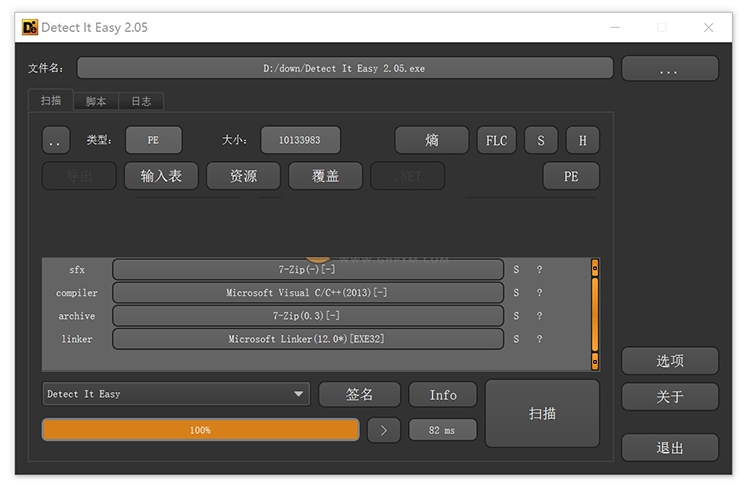Click the arrow button next to progress bar
This screenshot has width=750, height=492.
click(383, 430)
